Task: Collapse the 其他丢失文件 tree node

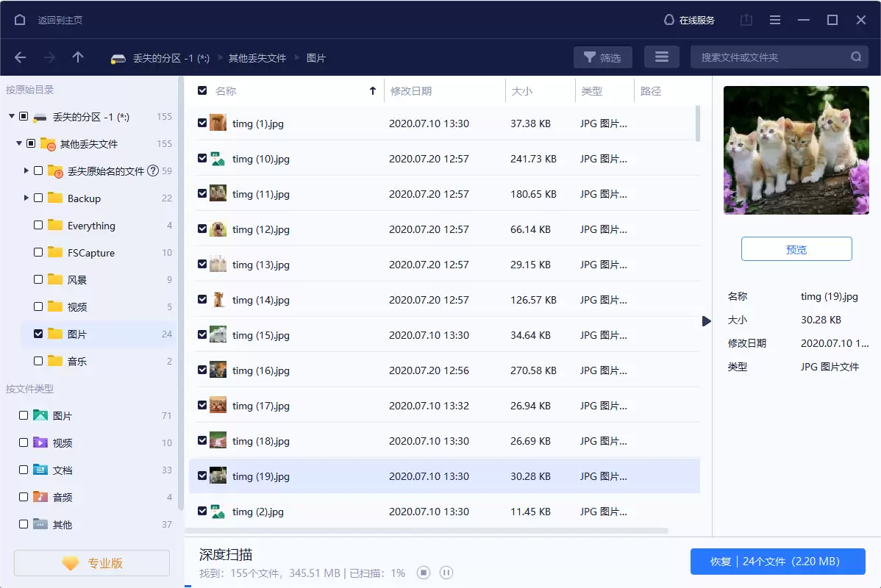Action: pos(19,143)
